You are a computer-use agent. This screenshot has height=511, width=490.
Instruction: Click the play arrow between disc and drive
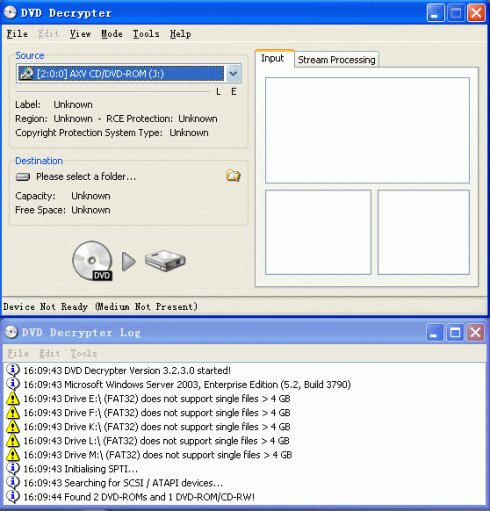pyautogui.click(x=129, y=261)
